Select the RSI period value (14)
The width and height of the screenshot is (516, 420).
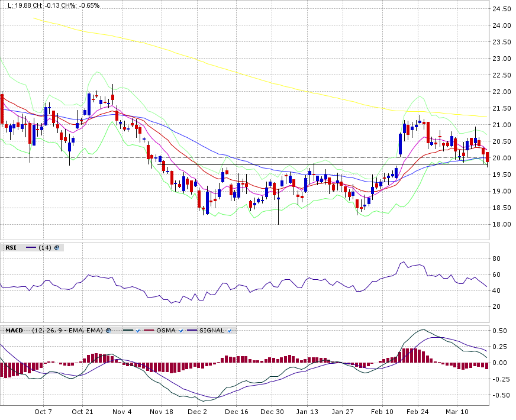[x=45, y=248]
